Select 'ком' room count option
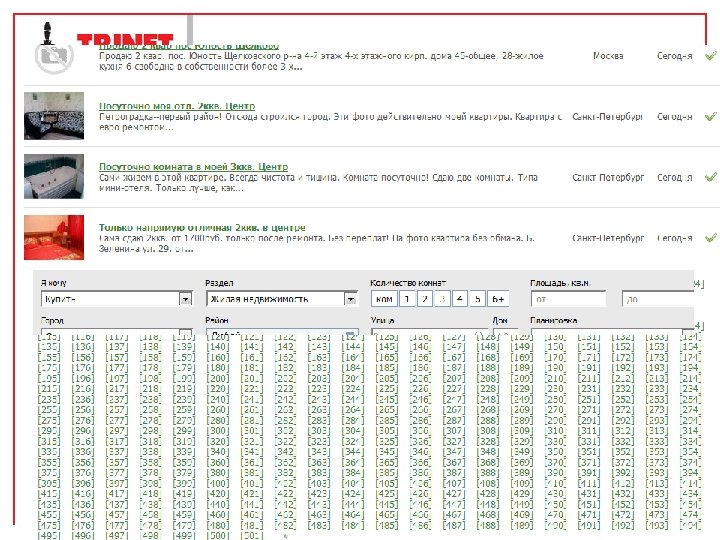 pyautogui.click(x=384, y=299)
